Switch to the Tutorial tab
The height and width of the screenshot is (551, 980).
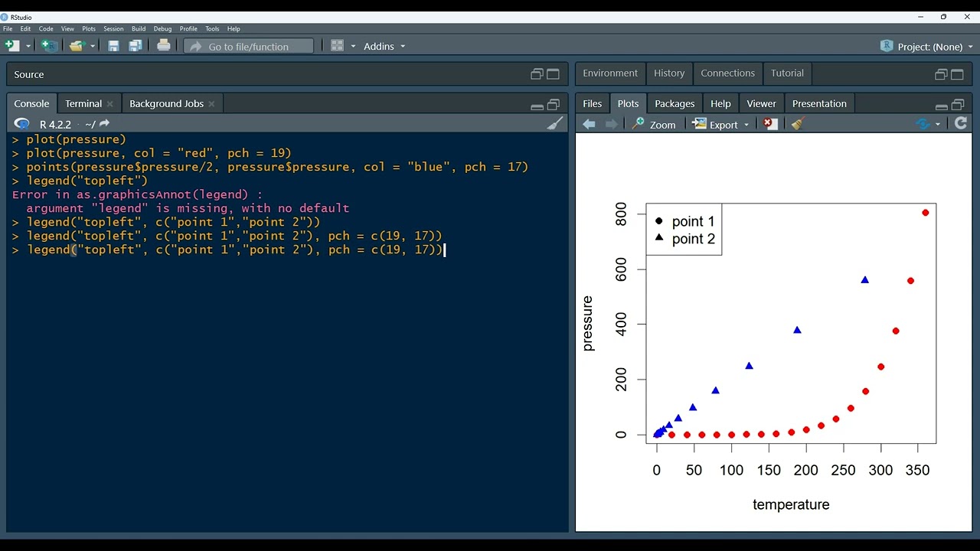pos(787,73)
